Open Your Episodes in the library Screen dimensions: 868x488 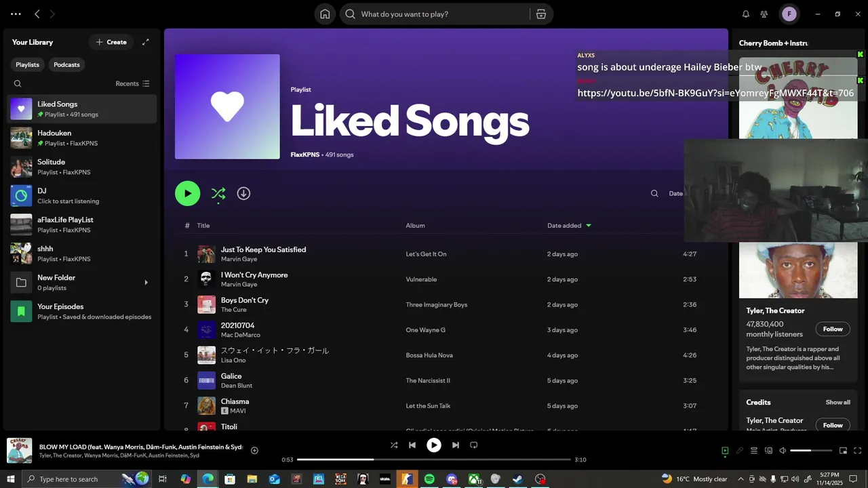tap(82, 311)
